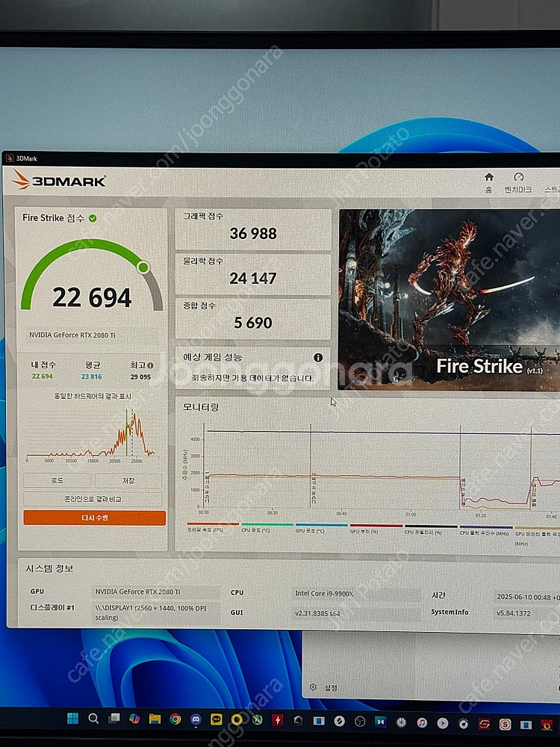The width and height of the screenshot is (560, 747).
Task: Click NVIDIA GeForce RTX 2080 Ti label under gauge
Action: [72, 335]
